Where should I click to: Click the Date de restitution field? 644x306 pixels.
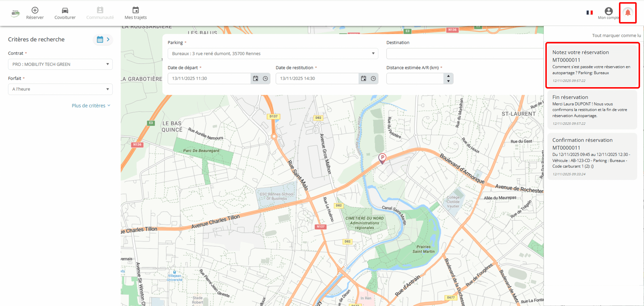coord(317,78)
